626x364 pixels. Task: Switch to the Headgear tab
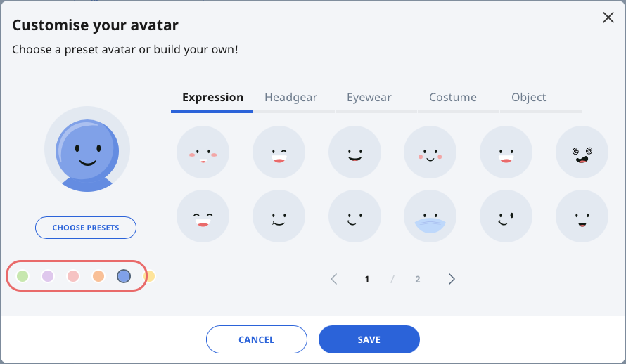pos(290,97)
